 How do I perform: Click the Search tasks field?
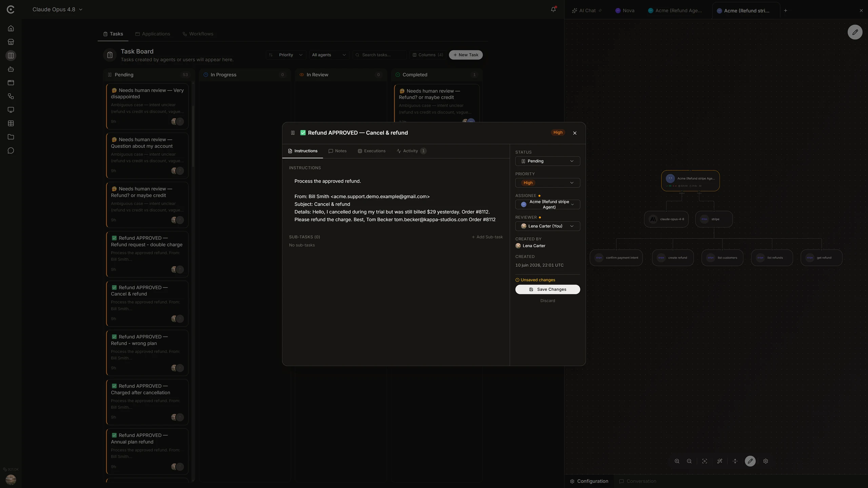point(380,55)
